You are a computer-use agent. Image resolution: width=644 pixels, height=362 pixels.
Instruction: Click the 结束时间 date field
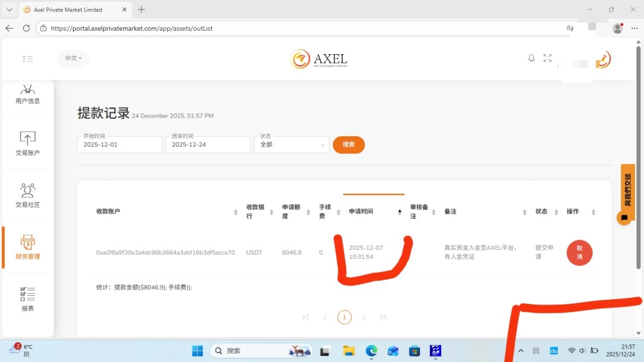(208, 144)
